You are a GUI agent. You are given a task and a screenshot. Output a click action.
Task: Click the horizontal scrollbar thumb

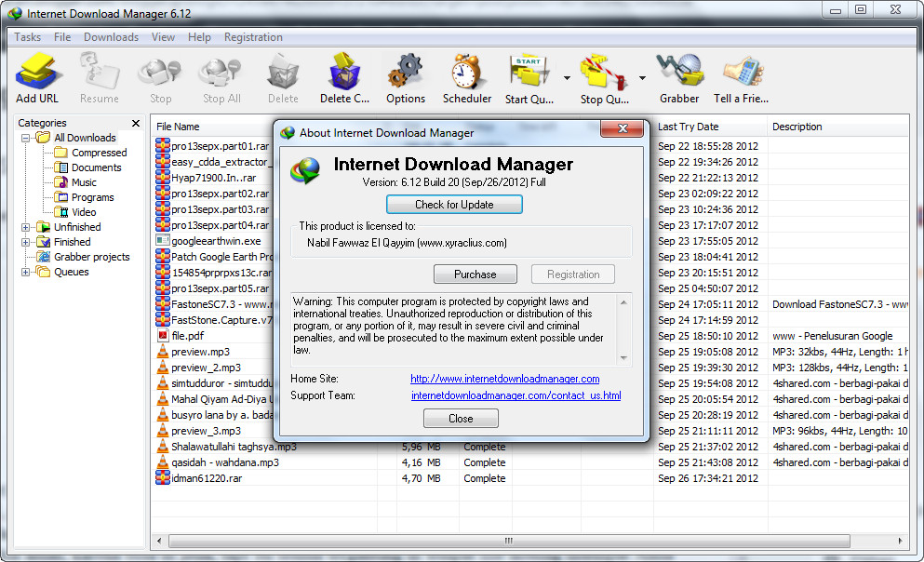tap(509, 541)
